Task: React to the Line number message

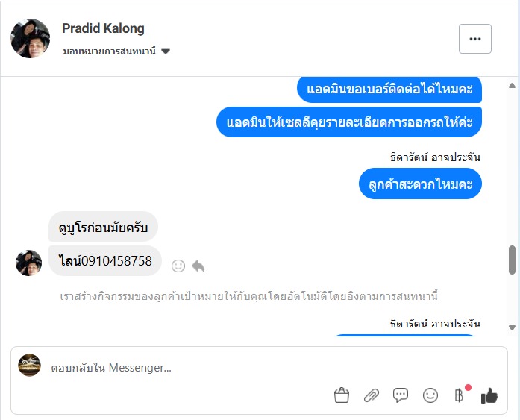Action: (x=178, y=266)
